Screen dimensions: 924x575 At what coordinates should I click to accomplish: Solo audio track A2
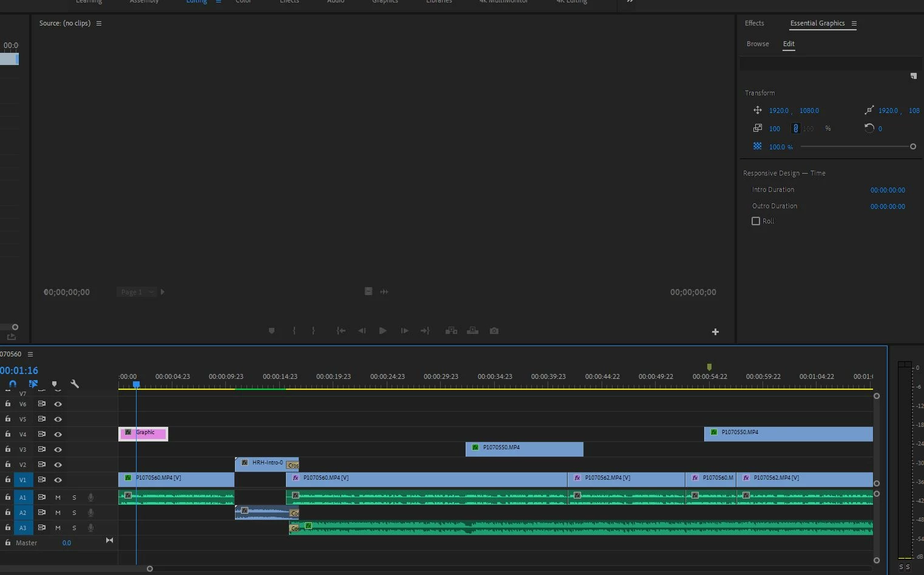(x=75, y=512)
